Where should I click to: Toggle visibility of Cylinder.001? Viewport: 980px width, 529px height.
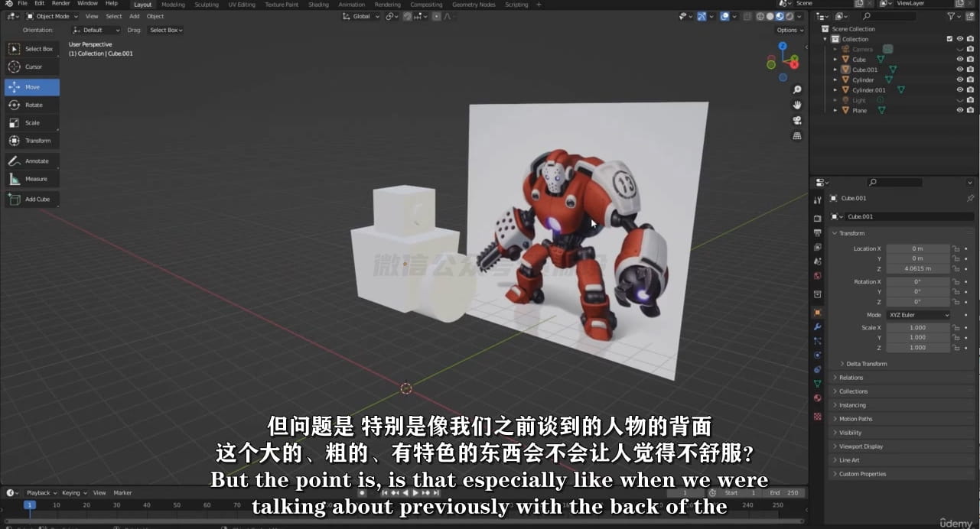tap(960, 90)
